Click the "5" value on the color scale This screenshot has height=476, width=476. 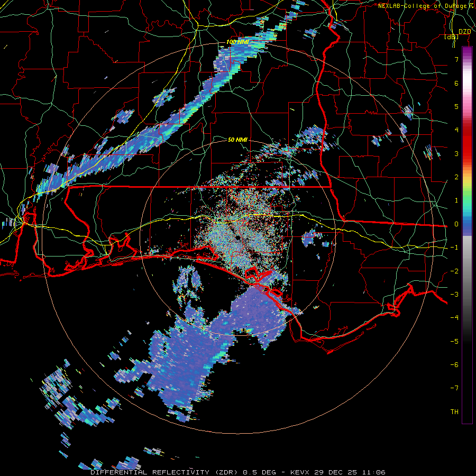(456, 106)
